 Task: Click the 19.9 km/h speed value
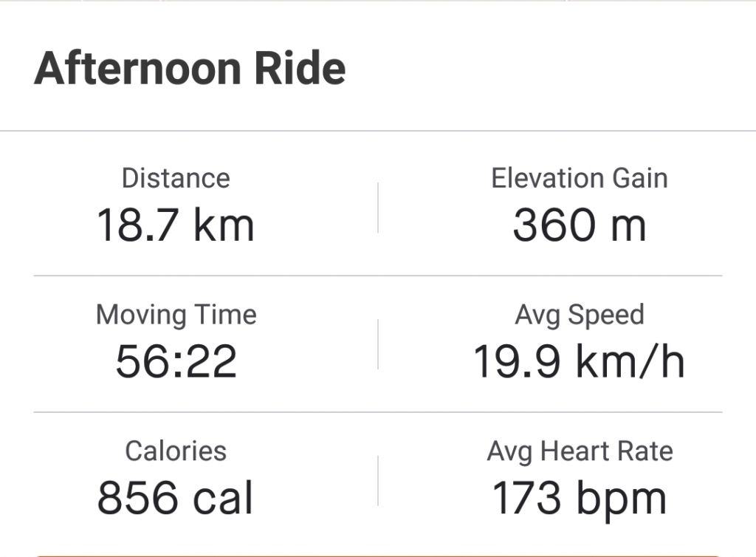click(580, 361)
